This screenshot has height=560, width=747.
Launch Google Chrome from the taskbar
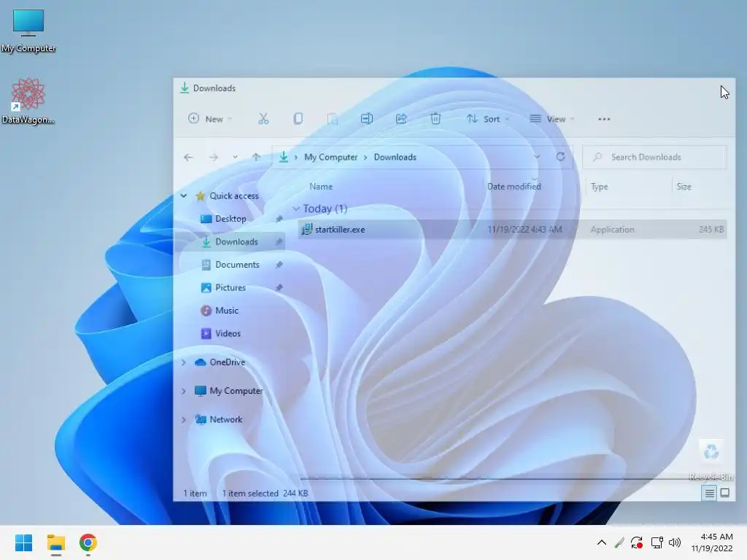click(x=88, y=542)
